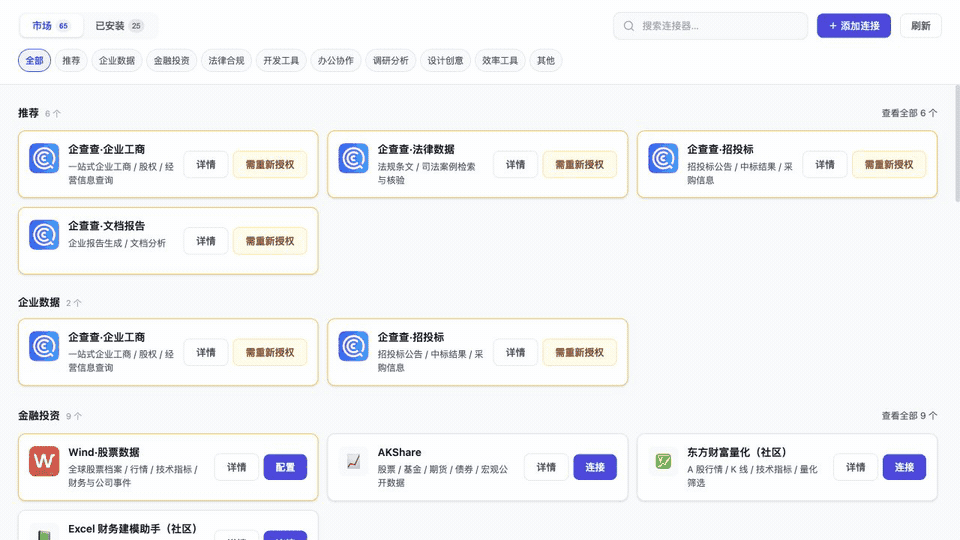The image size is (960, 540).
Task: Switch to the 已安装 tab
Action: (119, 26)
